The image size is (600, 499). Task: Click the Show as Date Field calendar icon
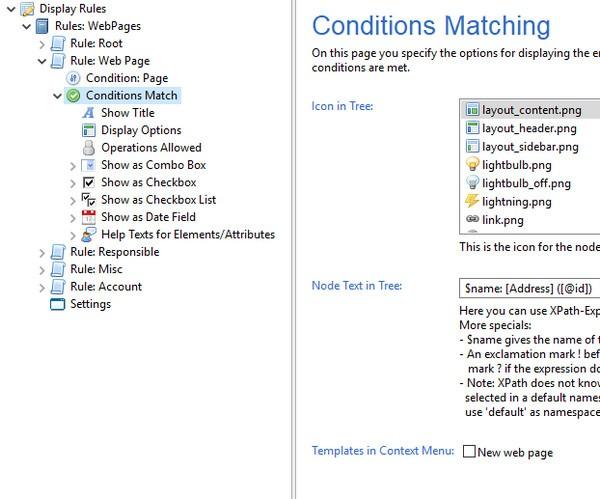click(x=89, y=217)
